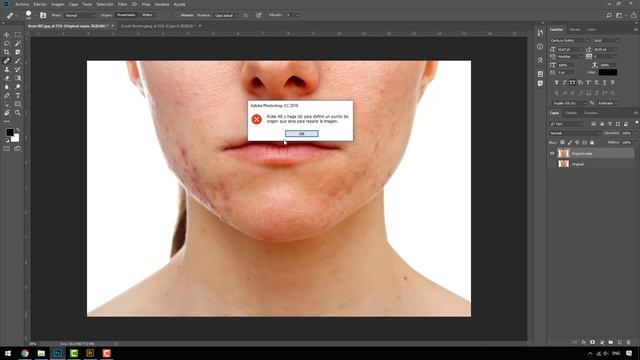Open the Imagen menu
This screenshot has width=640, height=360.
point(58,4)
